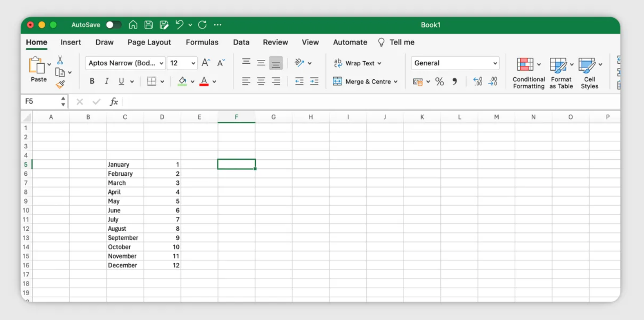Expand the Underline style arrow
Screen dimensions: 644x320
tap(132, 81)
